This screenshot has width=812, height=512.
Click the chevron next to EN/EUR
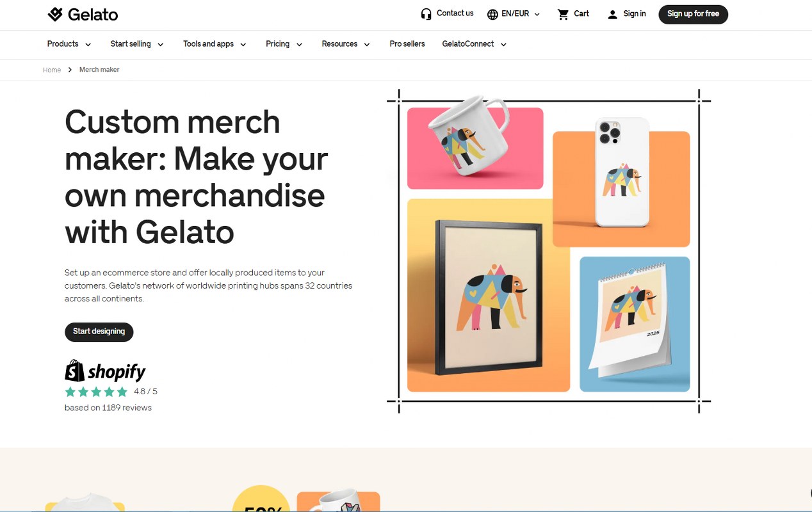(537, 14)
